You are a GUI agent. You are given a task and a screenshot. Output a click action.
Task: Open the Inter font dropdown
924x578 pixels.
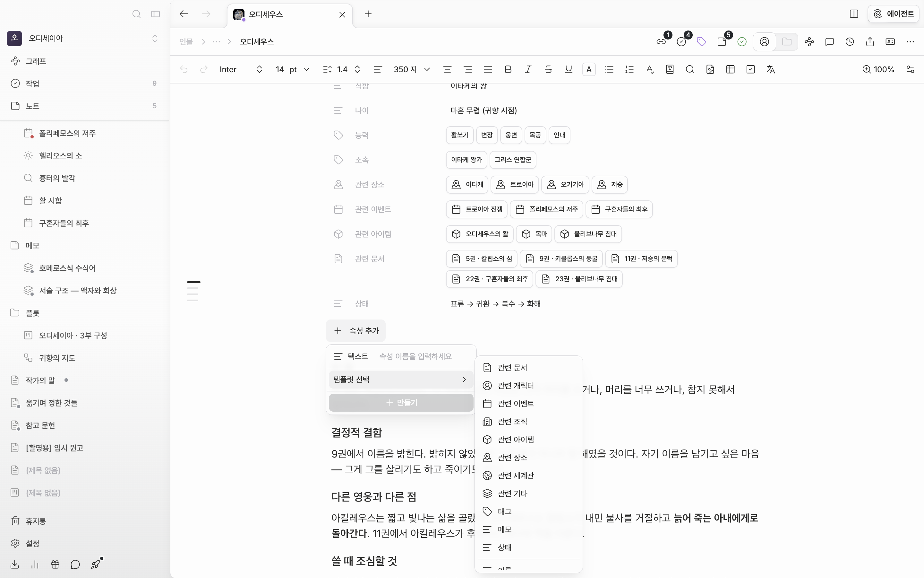point(241,69)
